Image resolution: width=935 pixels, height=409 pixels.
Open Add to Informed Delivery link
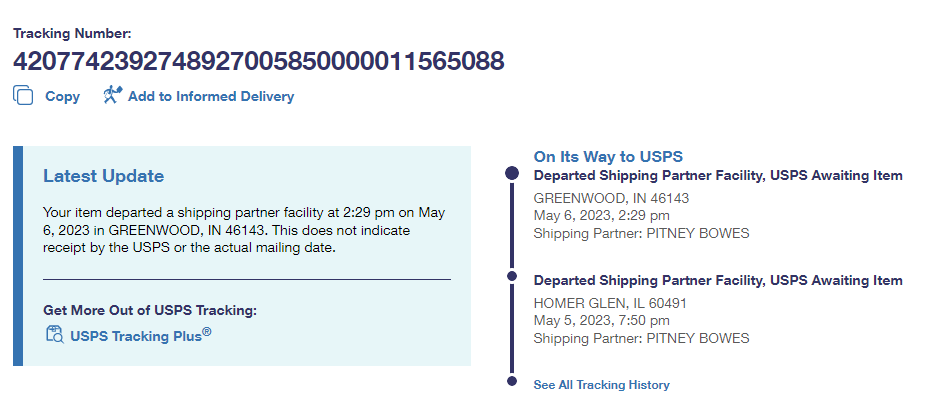tap(210, 97)
